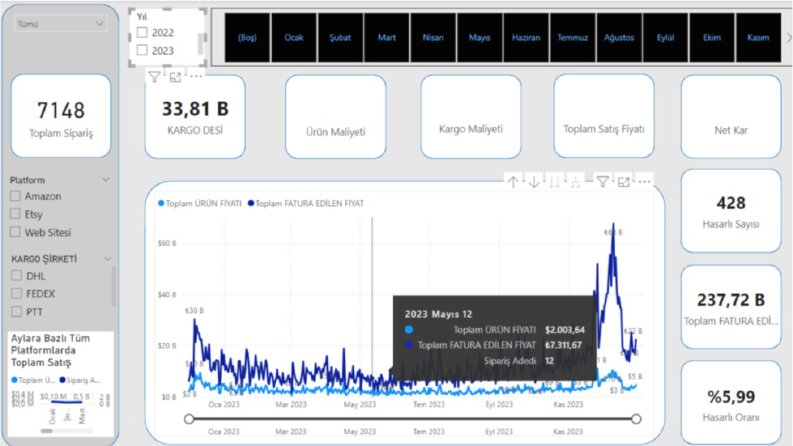Screen dimensions: 793x446
Task: Select the (Boş) month tile
Action: coord(247,37)
